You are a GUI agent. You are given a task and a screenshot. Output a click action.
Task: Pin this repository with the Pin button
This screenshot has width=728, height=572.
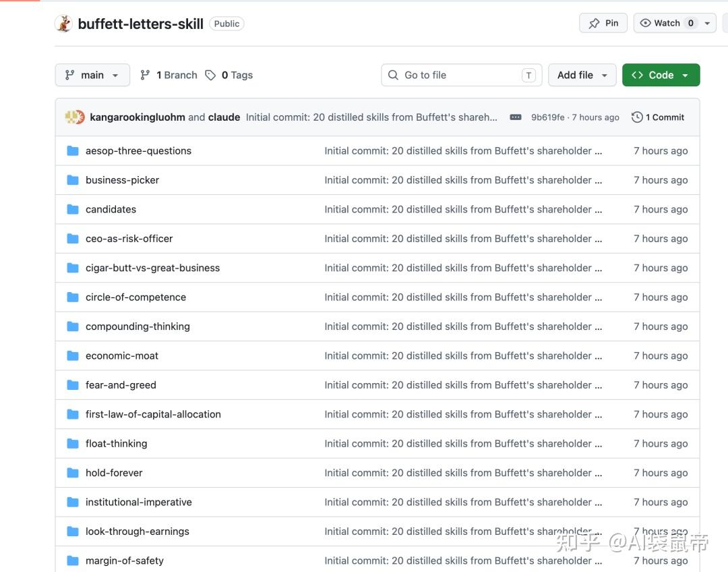[x=603, y=23]
